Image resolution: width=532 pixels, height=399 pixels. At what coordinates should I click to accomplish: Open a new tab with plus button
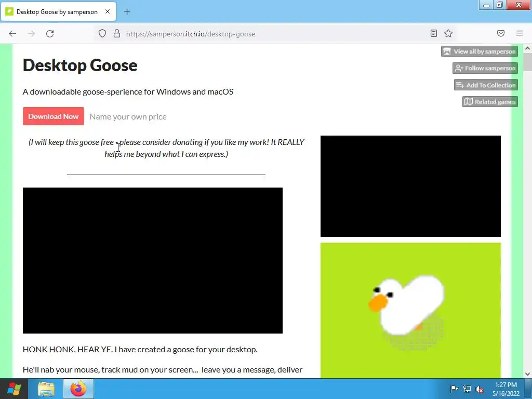[127, 12]
